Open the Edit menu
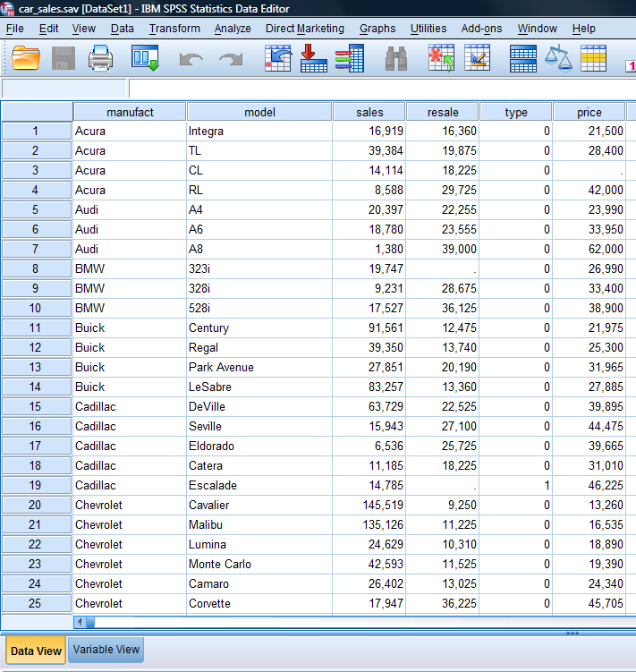 pyautogui.click(x=48, y=29)
